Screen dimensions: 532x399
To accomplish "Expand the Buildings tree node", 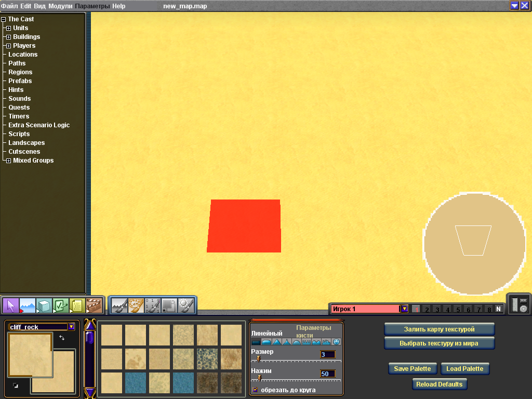I will pos(8,37).
